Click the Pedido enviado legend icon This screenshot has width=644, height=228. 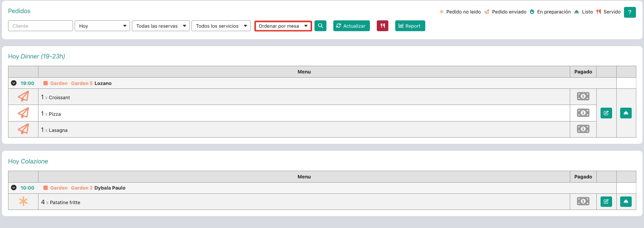coord(487,12)
